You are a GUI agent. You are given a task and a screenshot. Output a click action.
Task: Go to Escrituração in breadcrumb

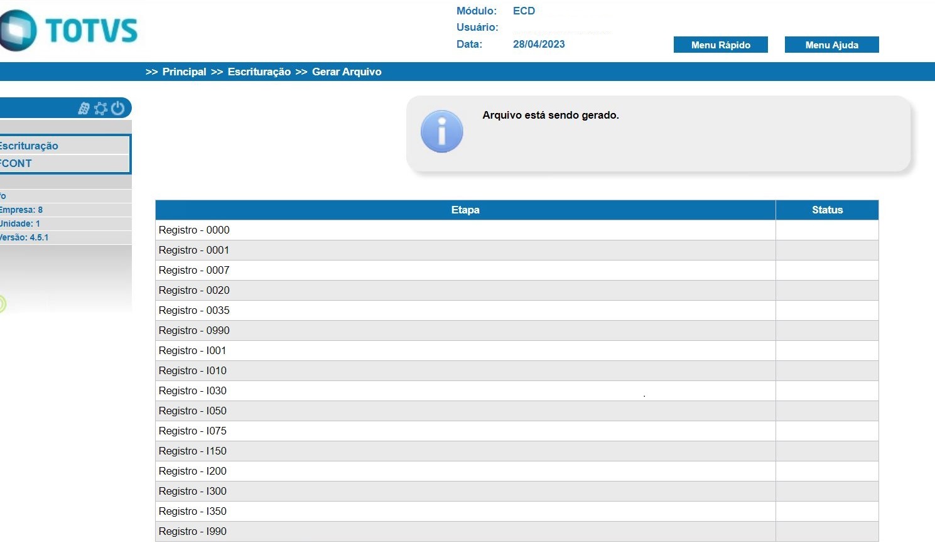pyautogui.click(x=259, y=72)
